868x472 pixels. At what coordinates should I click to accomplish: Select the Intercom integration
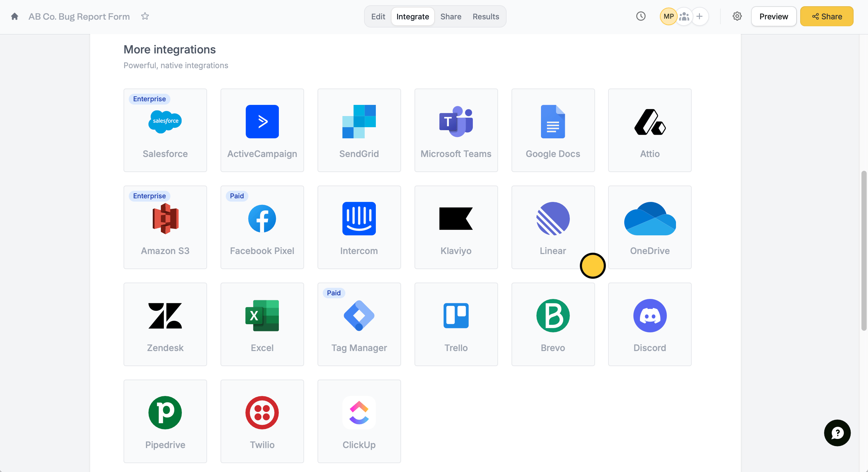click(x=359, y=227)
